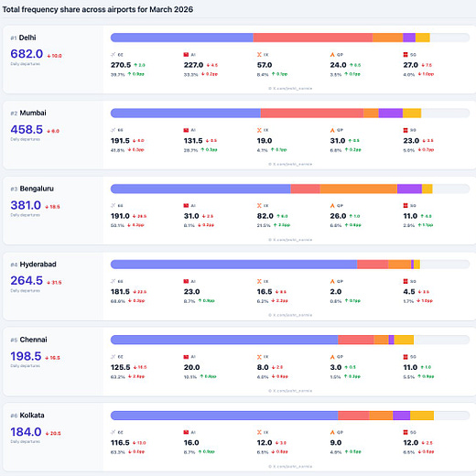Screen dimensions: 476x476
Task: Open the Bengaluru airport heading
Action: tap(37, 189)
